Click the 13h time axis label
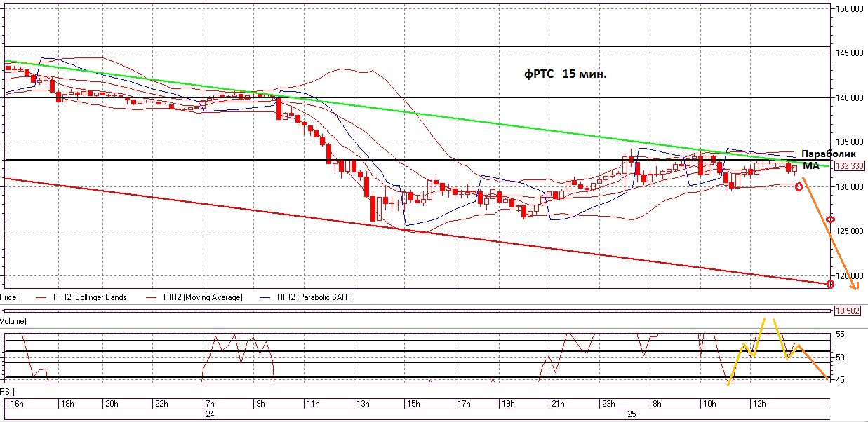The image size is (868, 422). tap(363, 404)
